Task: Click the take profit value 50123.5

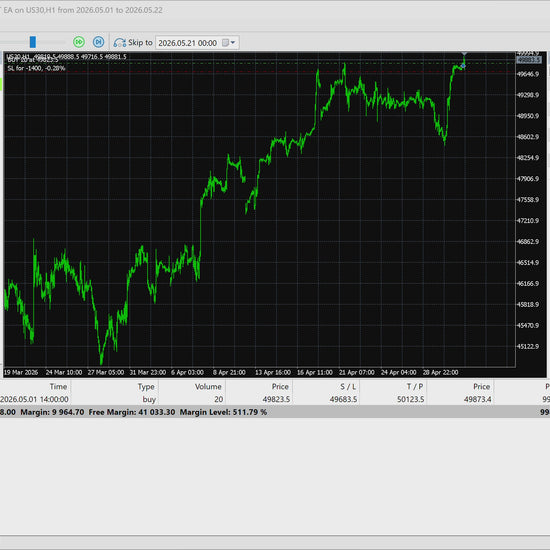Action: [x=410, y=399]
